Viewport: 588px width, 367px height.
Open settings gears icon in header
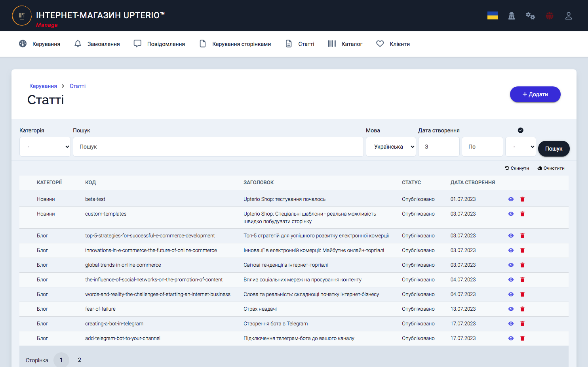point(531,16)
